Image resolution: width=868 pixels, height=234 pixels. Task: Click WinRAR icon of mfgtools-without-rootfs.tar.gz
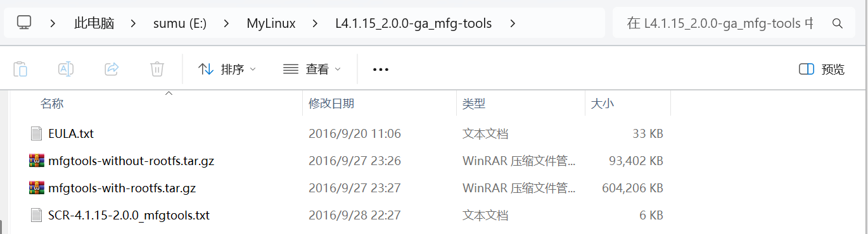tap(36, 161)
